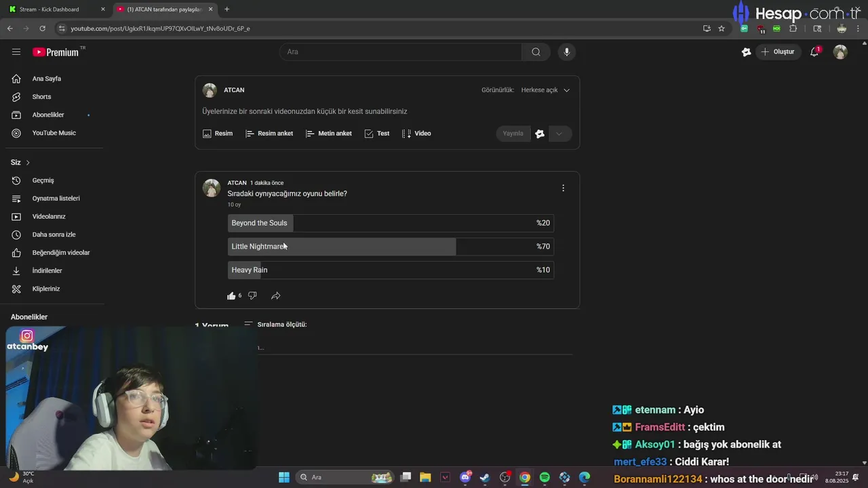Click the Yayınla publish button

513,134
